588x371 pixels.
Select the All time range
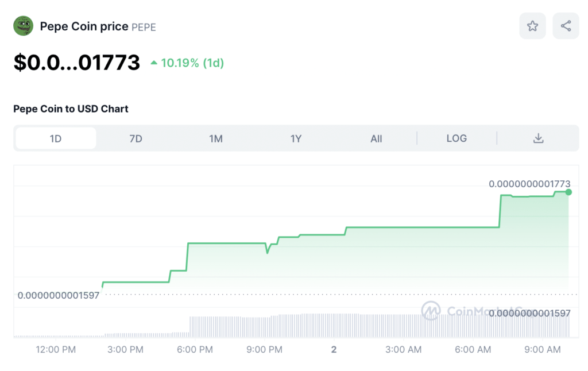[376, 138]
